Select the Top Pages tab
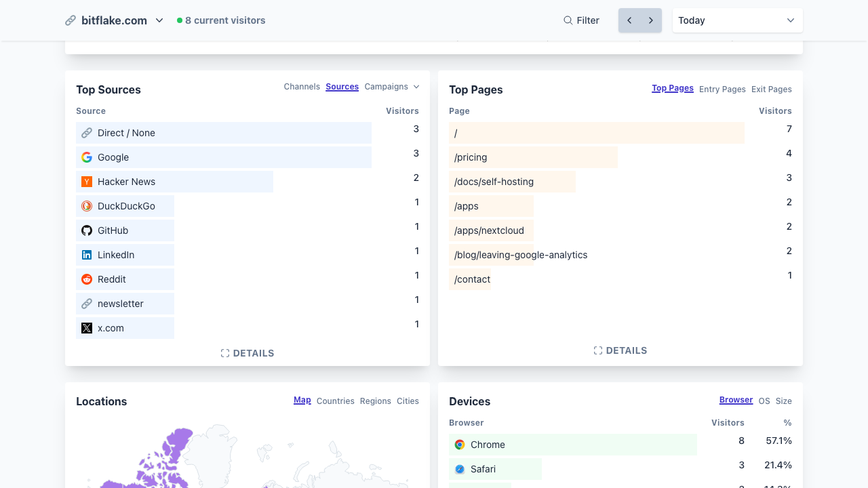This screenshot has height=488, width=868. (x=673, y=88)
